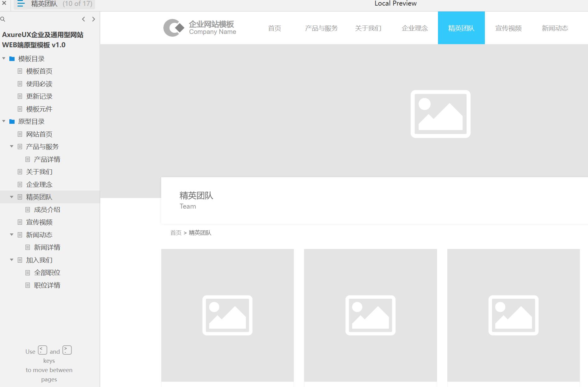Select 宣传视频 in the sidebar tree
588x387 pixels.
click(x=39, y=222)
